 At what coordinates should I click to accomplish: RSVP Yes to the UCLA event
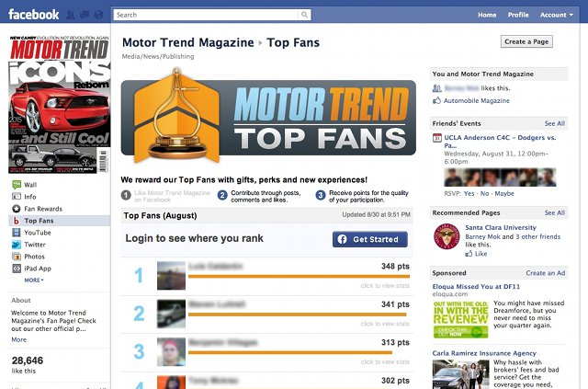[x=469, y=193]
